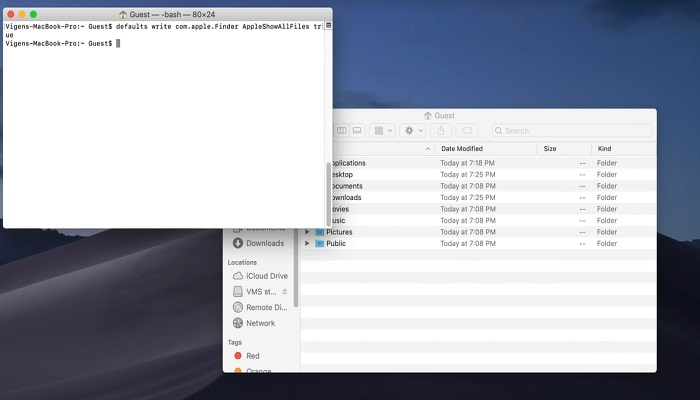Image resolution: width=700 pixels, height=400 pixels.
Task: Close the Terminal window
Action: click(x=11, y=14)
